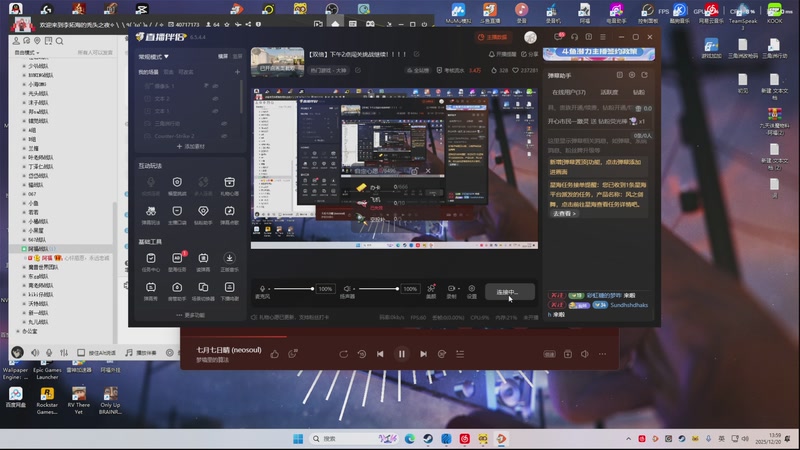800x450 pixels.
Task: Toggle visibility eye for 摄像头 1 source
Action: click(215, 86)
